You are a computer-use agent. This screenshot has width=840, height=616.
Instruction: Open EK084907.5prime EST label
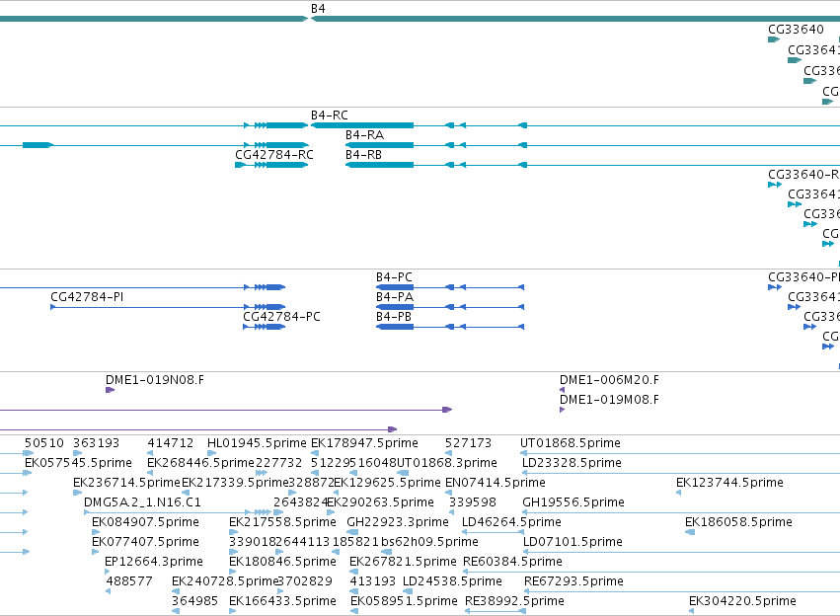click(145, 523)
